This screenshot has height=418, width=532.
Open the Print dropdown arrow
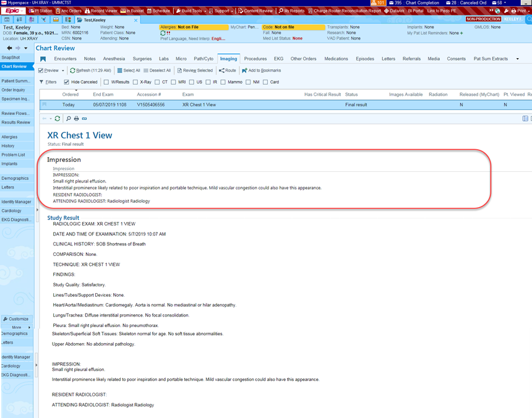tap(529, 11)
